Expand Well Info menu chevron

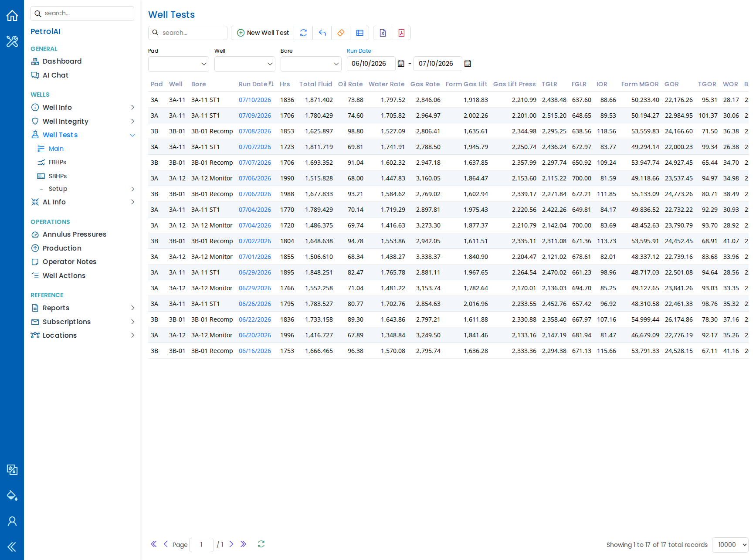click(132, 108)
